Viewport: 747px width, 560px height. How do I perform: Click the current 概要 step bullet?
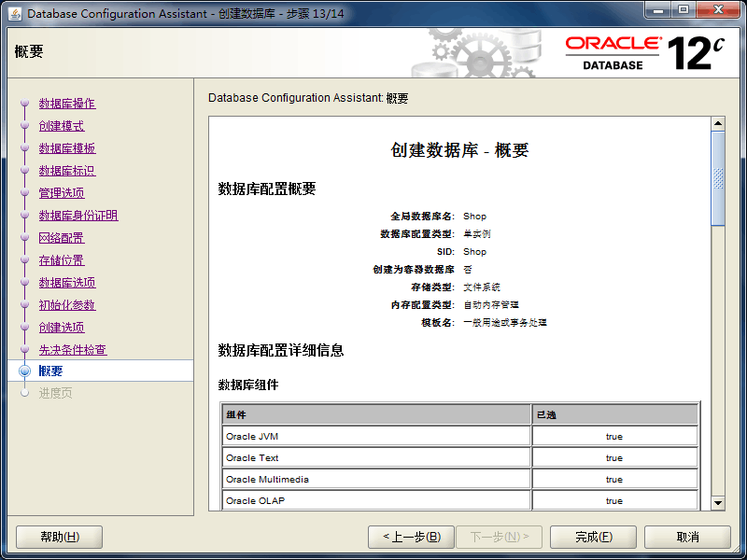[x=25, y=371]
